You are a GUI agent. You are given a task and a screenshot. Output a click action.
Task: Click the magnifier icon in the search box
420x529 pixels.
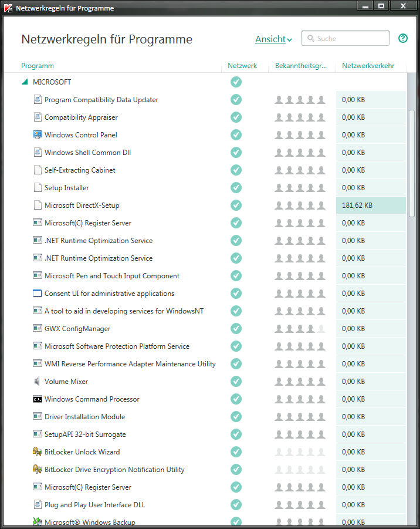pos(311,38)
